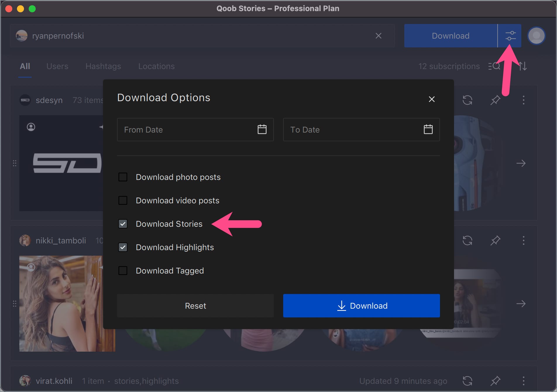557x392 pixels.
Task: Grab the nikki_tamboli row drag handle
Action: tap(15, 304)
